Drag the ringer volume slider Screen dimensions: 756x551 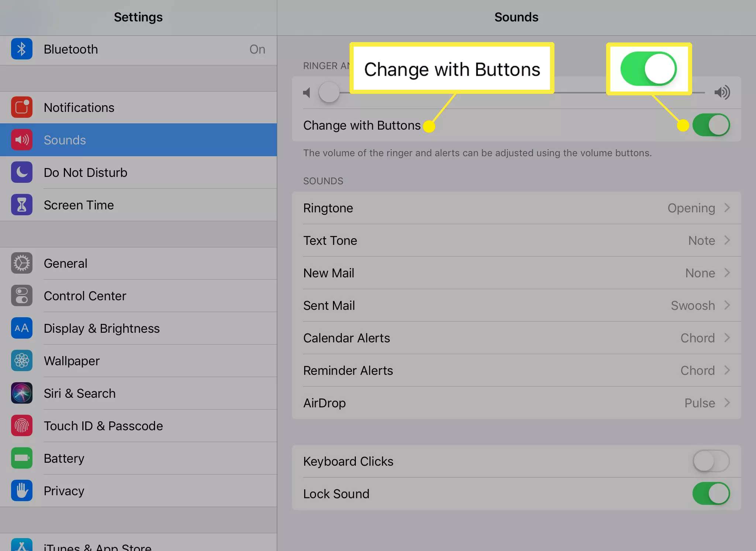pos(330,92)
